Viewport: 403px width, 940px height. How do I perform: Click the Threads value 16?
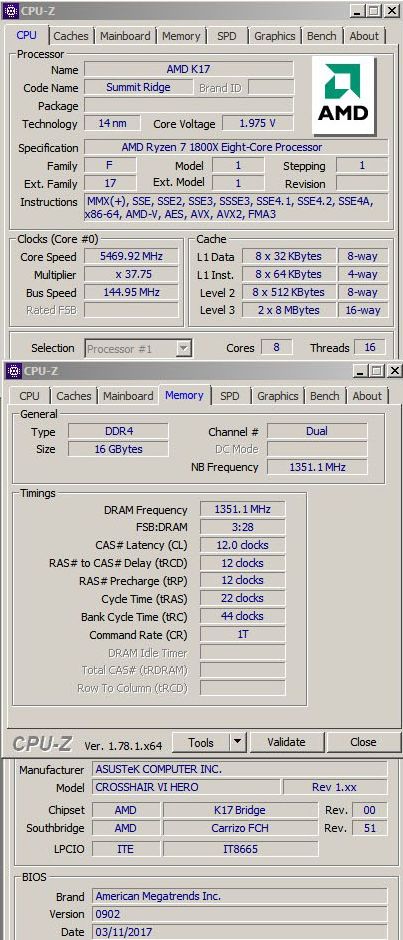click(x=369, y=348)
